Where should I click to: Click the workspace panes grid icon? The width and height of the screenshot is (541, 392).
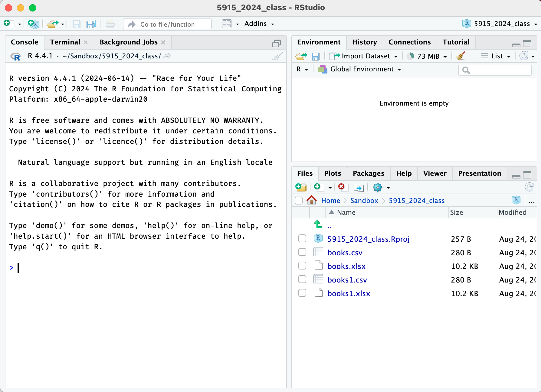point(227,24)
